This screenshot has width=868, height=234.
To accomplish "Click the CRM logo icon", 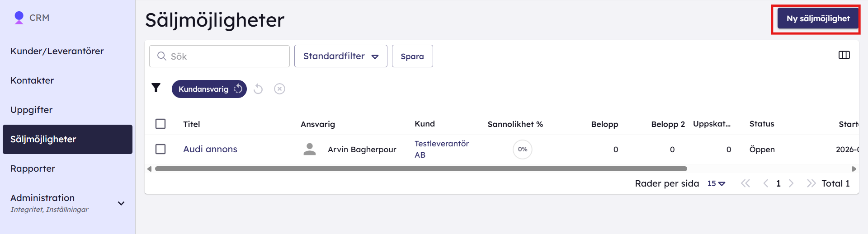I will [19, 18].
